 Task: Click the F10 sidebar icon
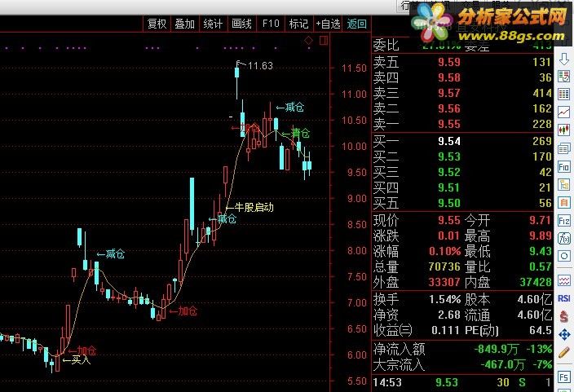click(563, 166)
